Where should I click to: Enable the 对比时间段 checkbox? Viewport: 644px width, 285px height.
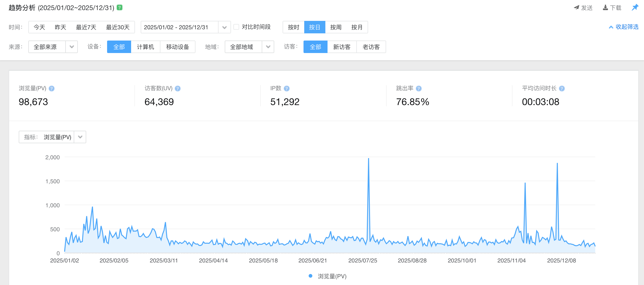236,27
